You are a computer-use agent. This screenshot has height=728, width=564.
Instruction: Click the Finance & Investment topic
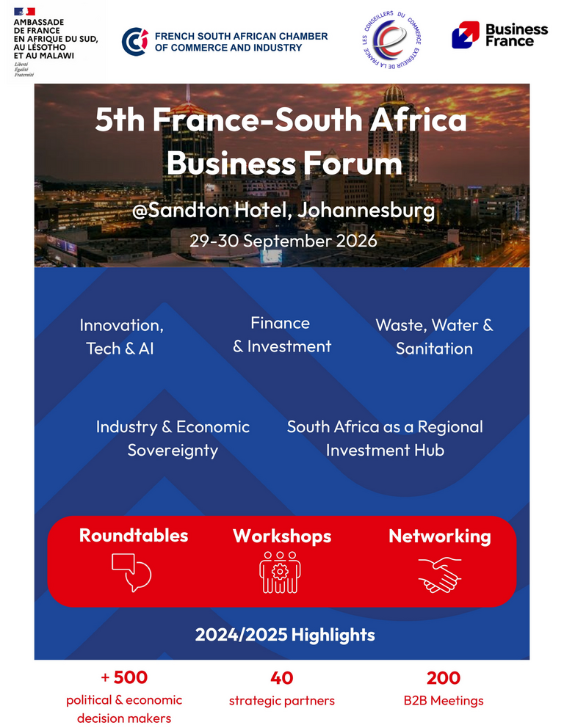tap(281, 335)
